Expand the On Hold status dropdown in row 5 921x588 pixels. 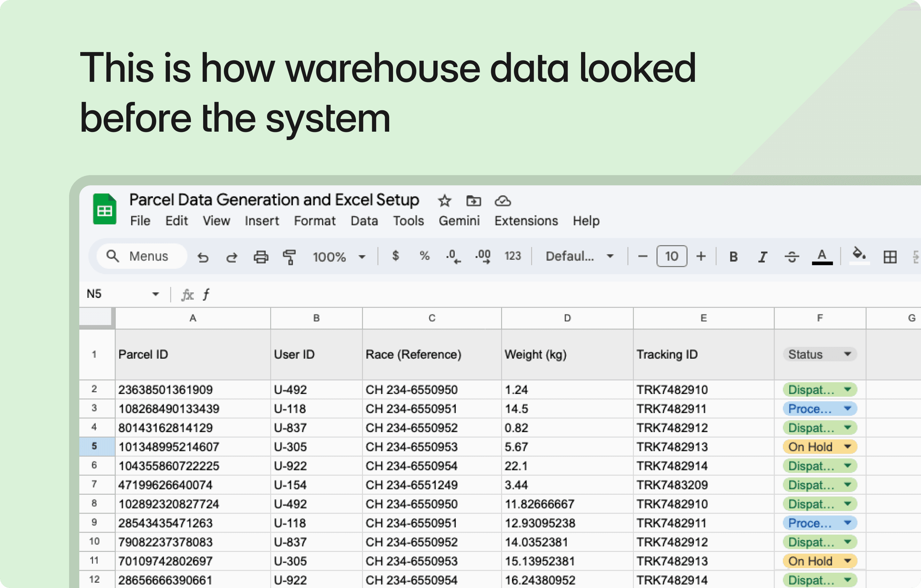point(847,446)
